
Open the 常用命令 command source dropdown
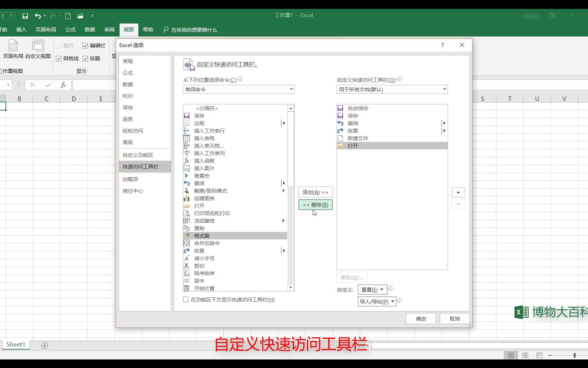pos(238,89)
